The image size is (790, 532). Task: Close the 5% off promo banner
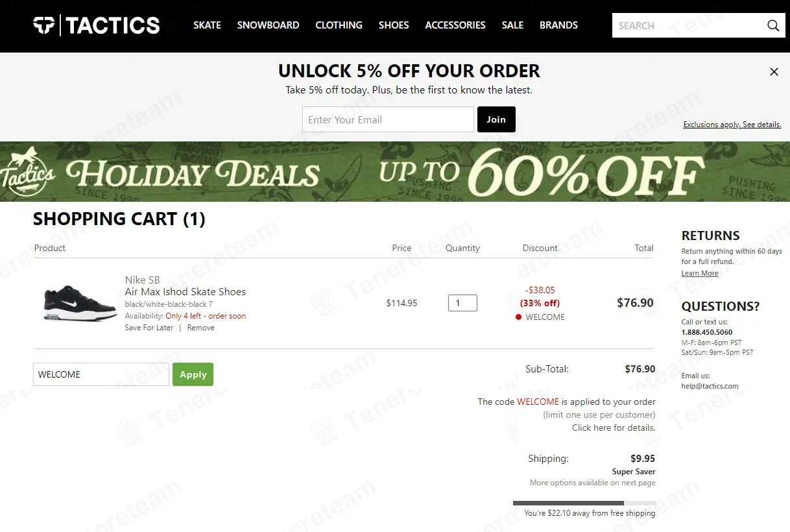pos(774,72)
